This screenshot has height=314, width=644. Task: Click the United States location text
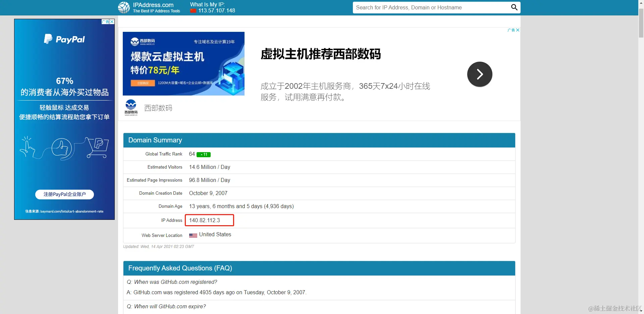point(215,235)
